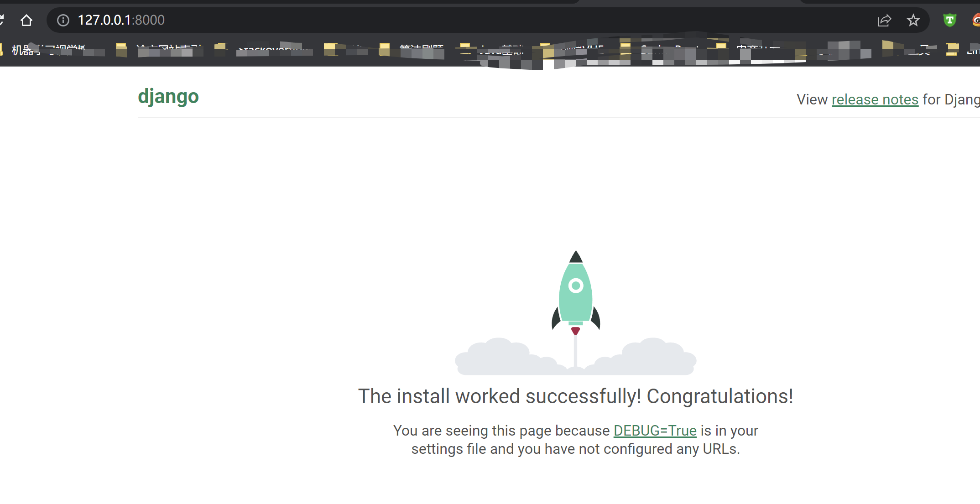Click the django logo heading

point(168,97)
